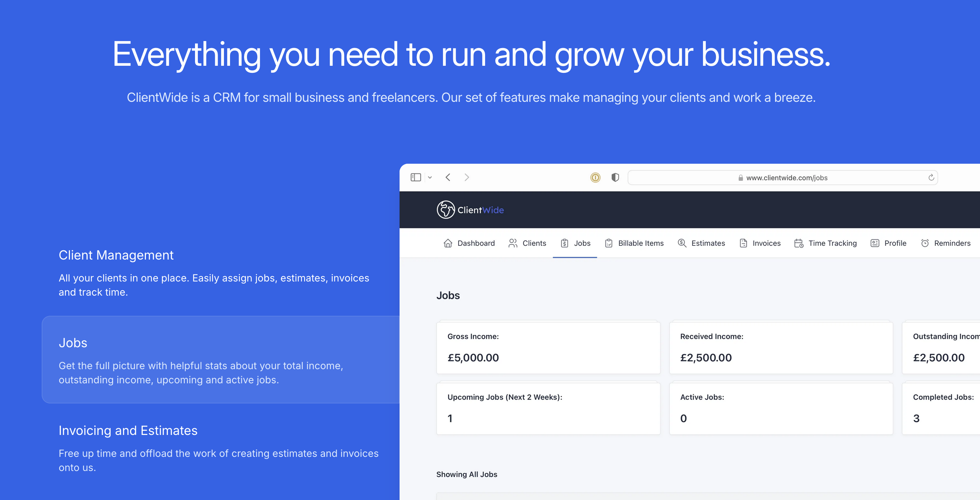Click the Gross Income stat card

click(x=548, y=348)
